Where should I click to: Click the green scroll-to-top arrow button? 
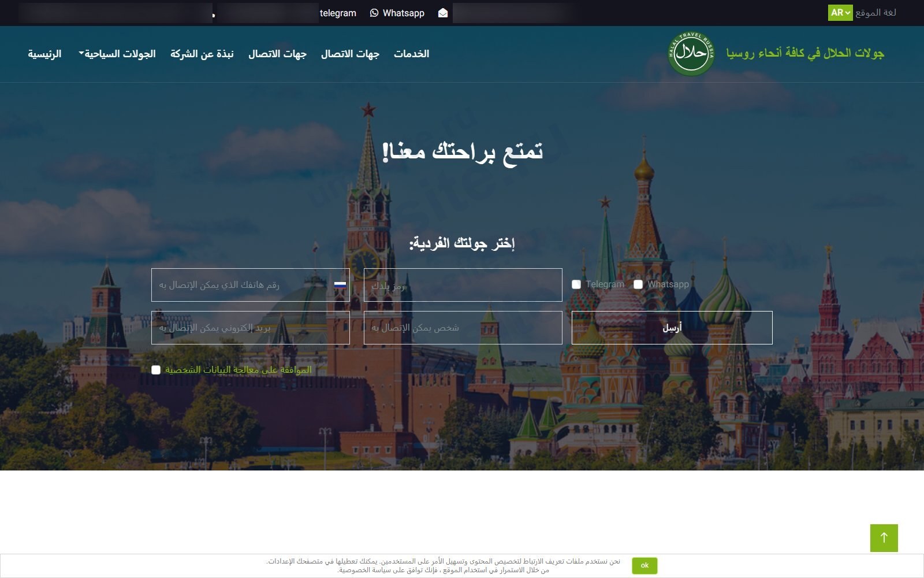coord(884,538)
